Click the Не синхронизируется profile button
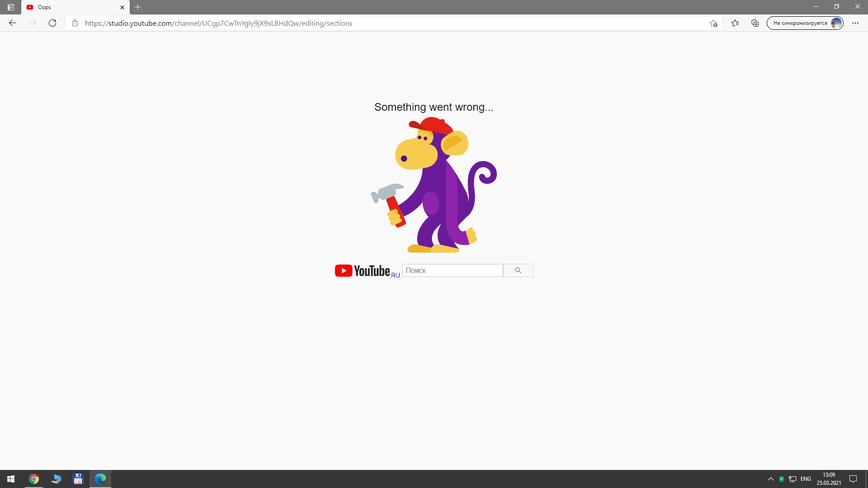Viewport: 868px width, 488px height. pyautogui.click(x=805, y=23)
